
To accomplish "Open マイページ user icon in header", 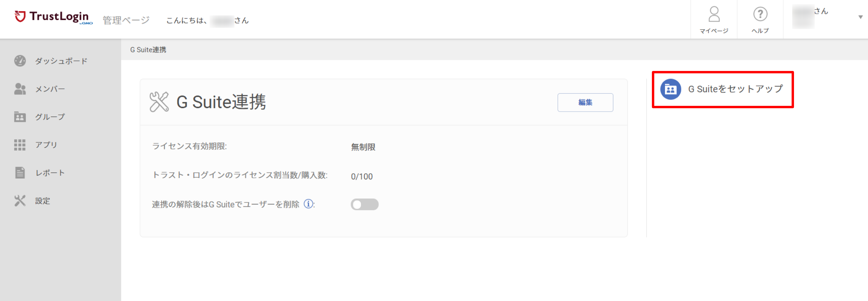I will tap(714, 14).
